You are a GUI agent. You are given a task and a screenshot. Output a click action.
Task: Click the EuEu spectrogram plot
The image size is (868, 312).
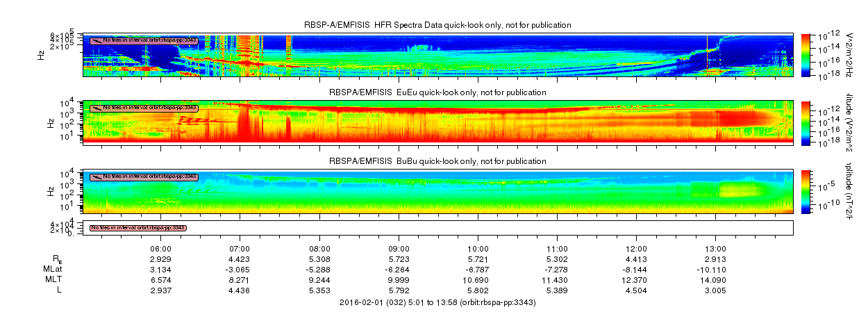[437, 122]
